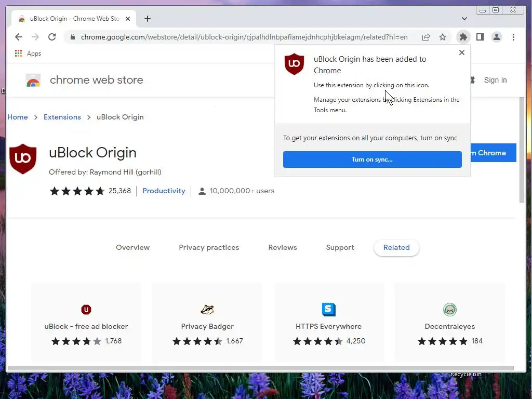Click the Remove from Chrome button
532x399 pixels.
[x=494, y=153]
